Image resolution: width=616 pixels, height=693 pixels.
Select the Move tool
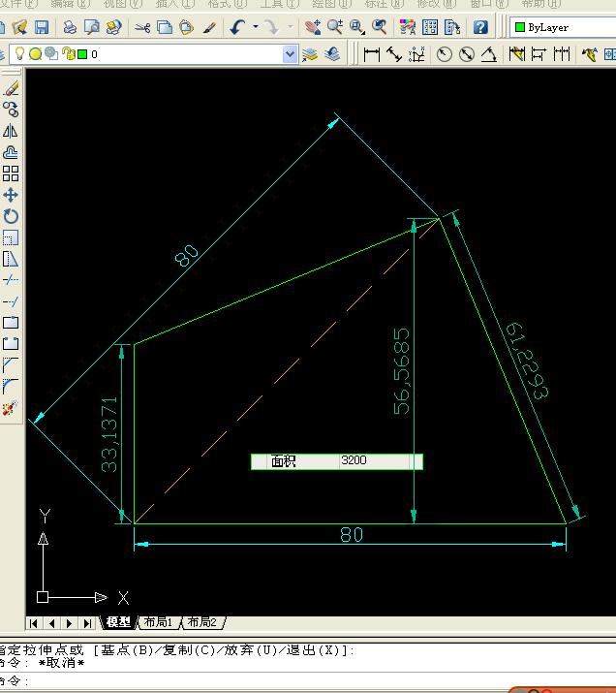[11, 195]
